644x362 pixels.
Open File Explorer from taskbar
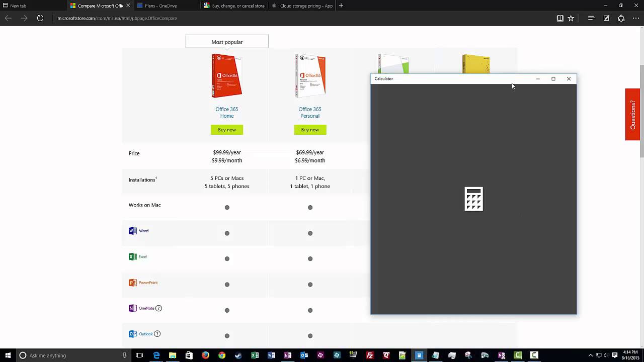(173, 355)
